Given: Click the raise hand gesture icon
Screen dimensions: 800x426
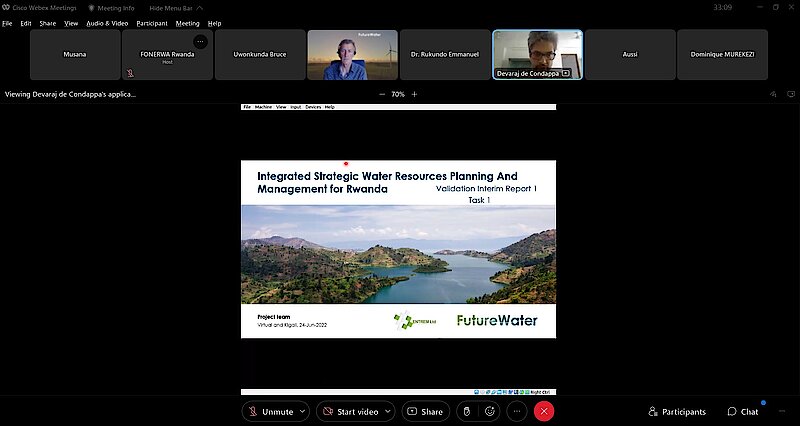Looking at the screenshot, I should tap(464, 411).
